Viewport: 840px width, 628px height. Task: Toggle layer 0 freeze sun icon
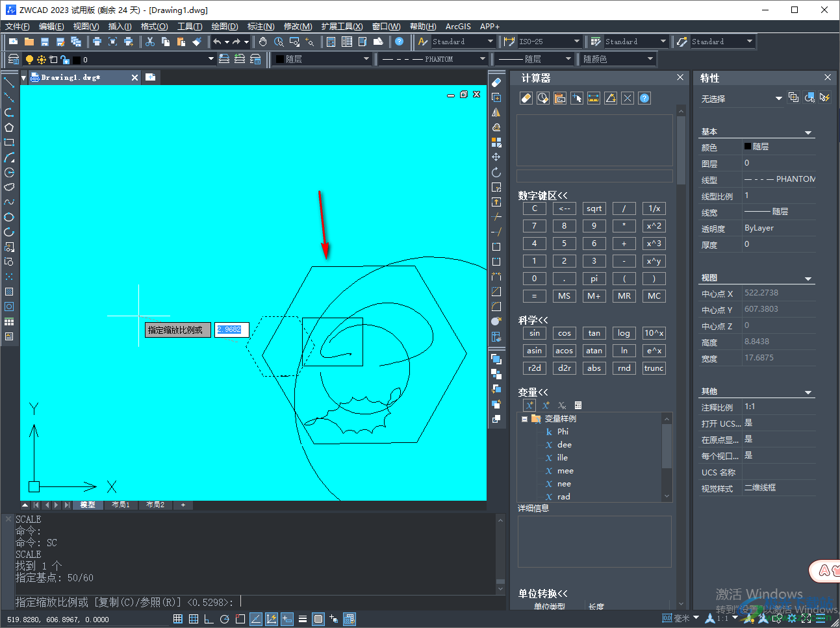pyautogui.click(x=42, y=59)
